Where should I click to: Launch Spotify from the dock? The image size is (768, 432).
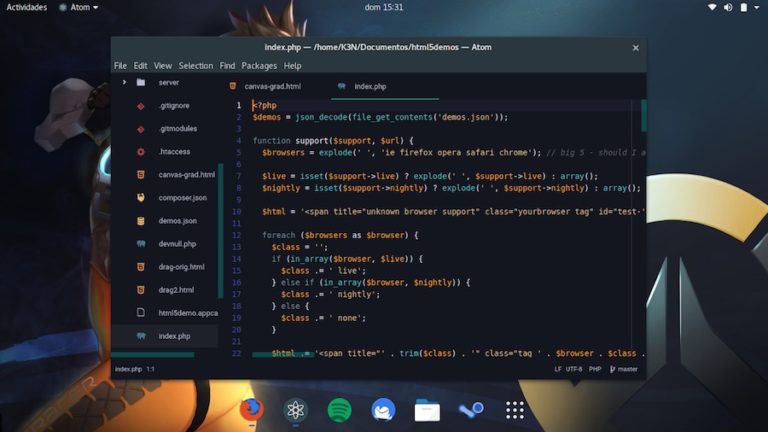pyautogui.click(x=339, y=410)
